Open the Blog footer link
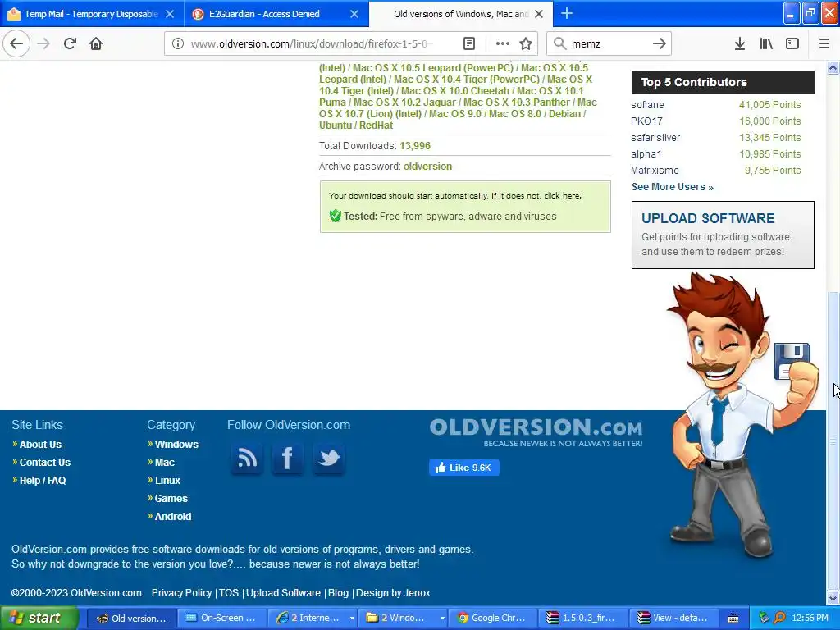The image size is (840, 630). coord(338,593)
